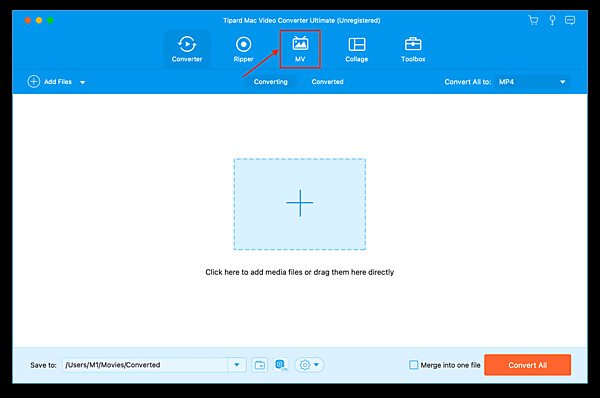
Task: Click the Add Files label
Action: click(58, 82)
